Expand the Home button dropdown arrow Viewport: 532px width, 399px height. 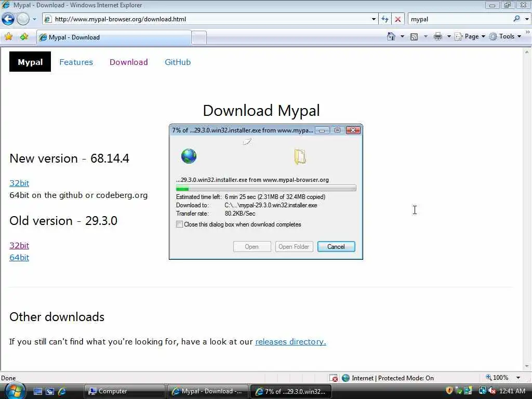pyautogui.click(x=403, y=36)
